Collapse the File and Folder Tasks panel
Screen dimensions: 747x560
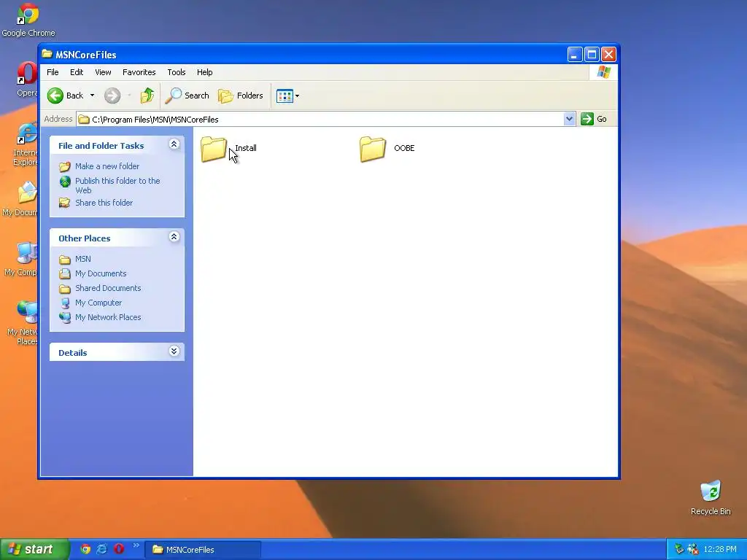pos(174,144)
